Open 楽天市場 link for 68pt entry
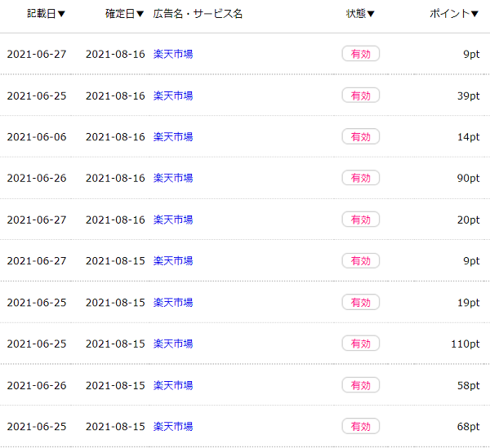 [173, 427]
